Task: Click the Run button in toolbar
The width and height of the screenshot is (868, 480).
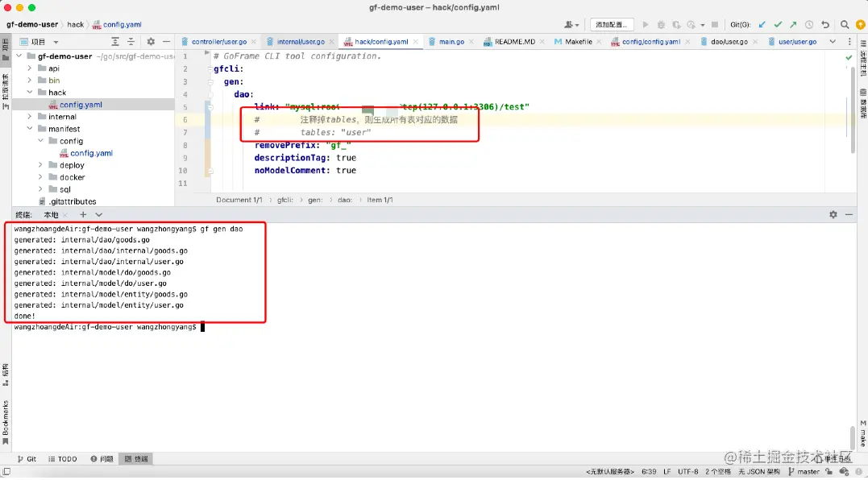Action: tap(646, 24)
